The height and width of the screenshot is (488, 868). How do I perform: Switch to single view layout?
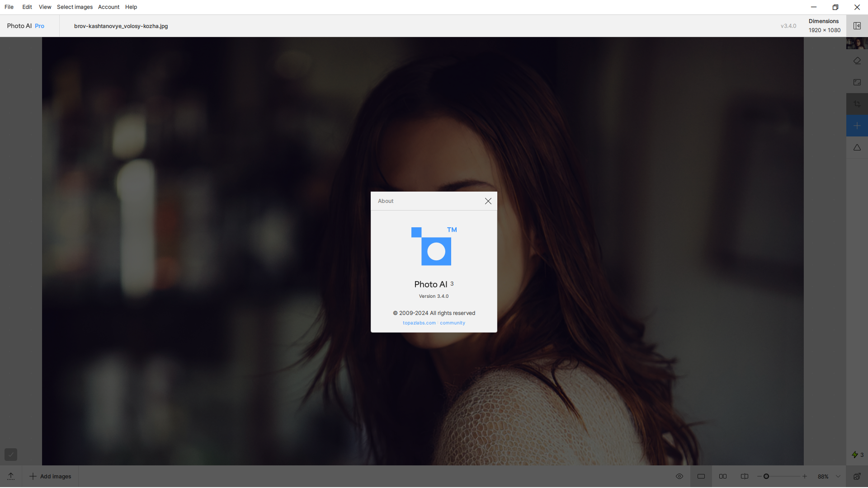click(x=701, y=476)
